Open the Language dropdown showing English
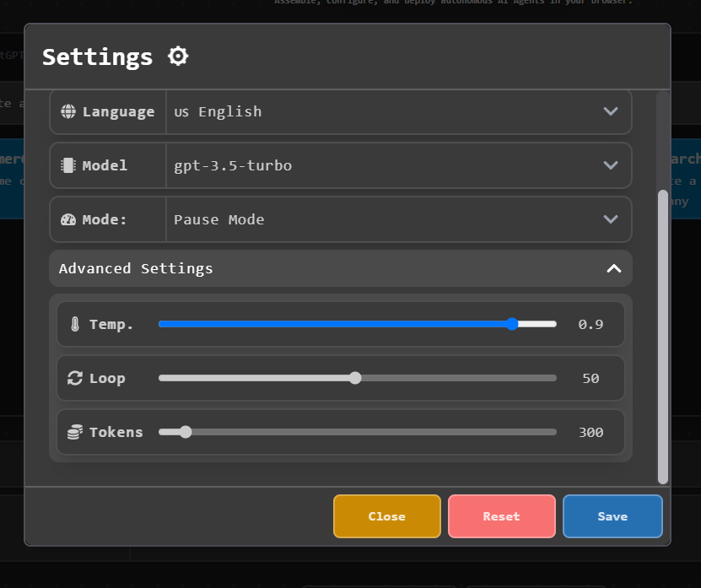 [398, 111]
